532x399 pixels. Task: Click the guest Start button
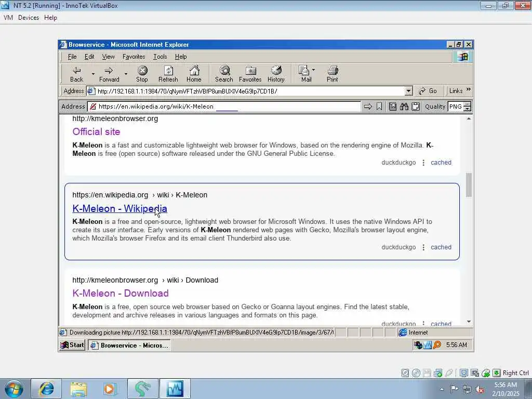[x=72, y=345]
